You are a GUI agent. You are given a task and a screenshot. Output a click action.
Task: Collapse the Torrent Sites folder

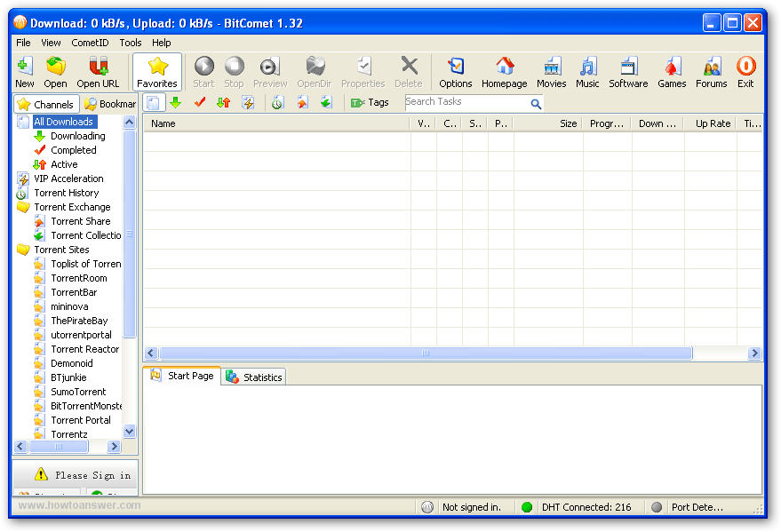tap(62, 250)
